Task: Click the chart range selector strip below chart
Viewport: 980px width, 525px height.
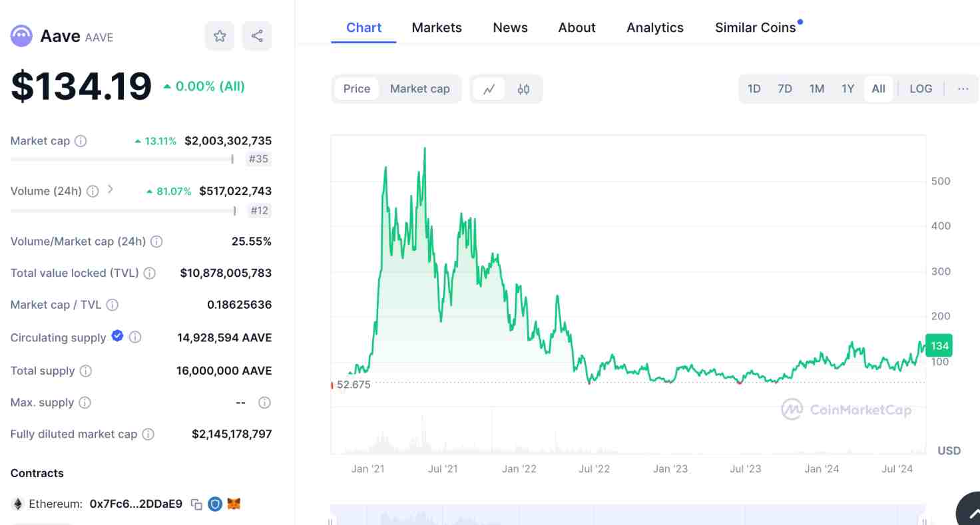Action: coord(627,514)
